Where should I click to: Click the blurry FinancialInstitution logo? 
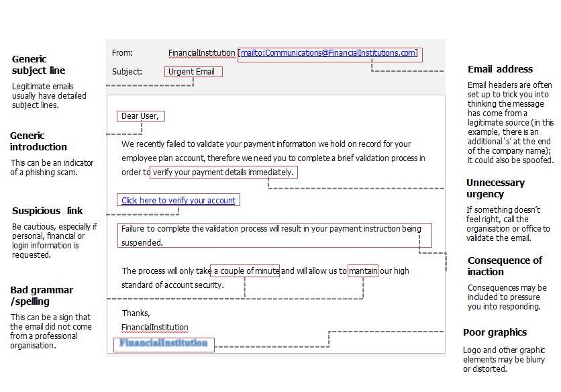pyautogui.click(x=164, y=343)
